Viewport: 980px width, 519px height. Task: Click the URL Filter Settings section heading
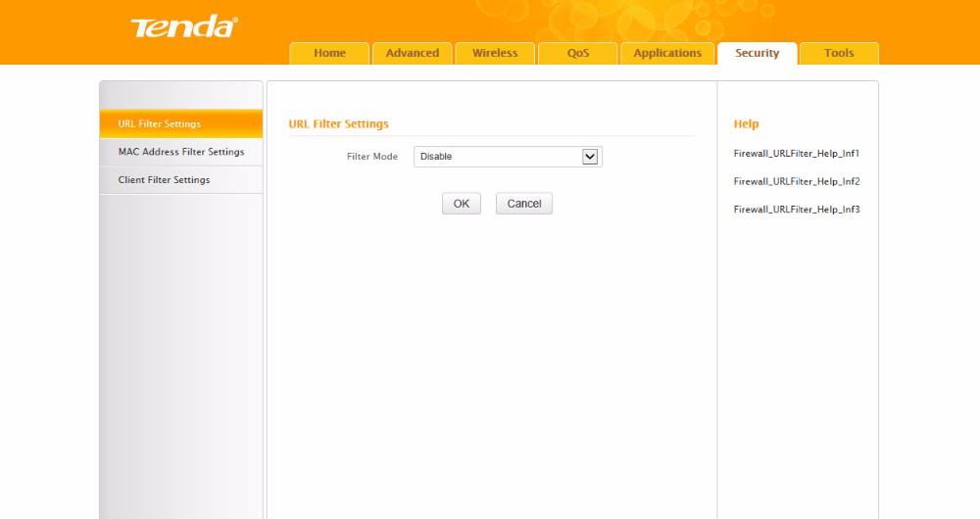click(x=338, y=124)
